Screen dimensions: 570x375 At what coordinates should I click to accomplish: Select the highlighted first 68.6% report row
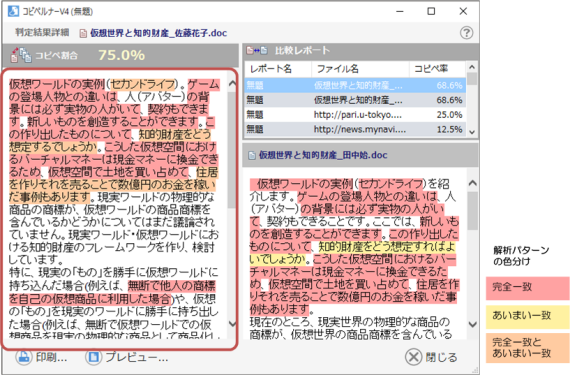[x=355, y=85]
